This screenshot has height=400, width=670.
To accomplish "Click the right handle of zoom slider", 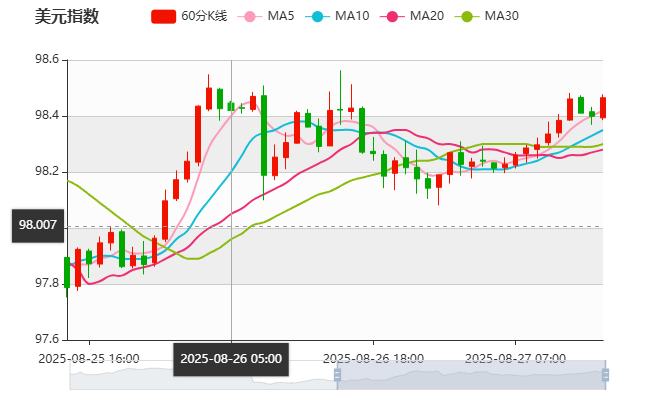I will 608,375.
